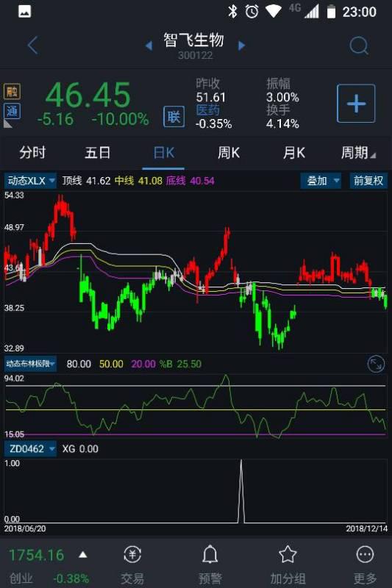The height and width of the screenshot is (588, 392).
Task: Tap the 通 connect badge
Action: click(12, 111)
